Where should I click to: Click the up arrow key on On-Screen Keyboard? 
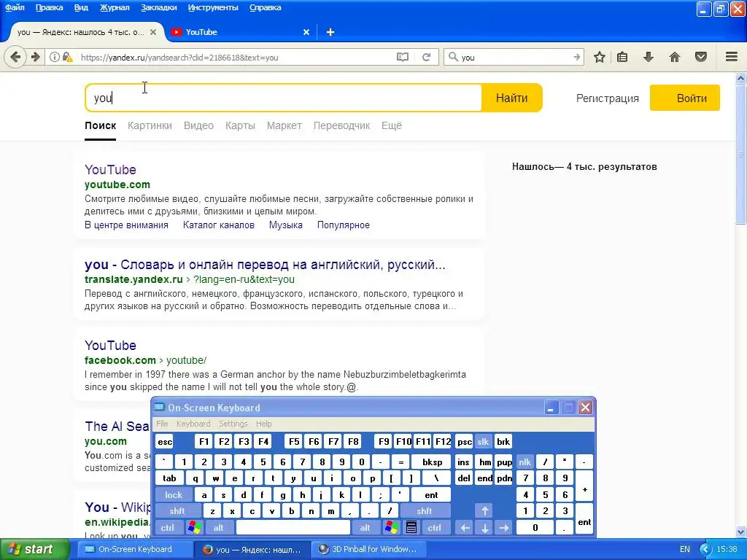(484, 511)
